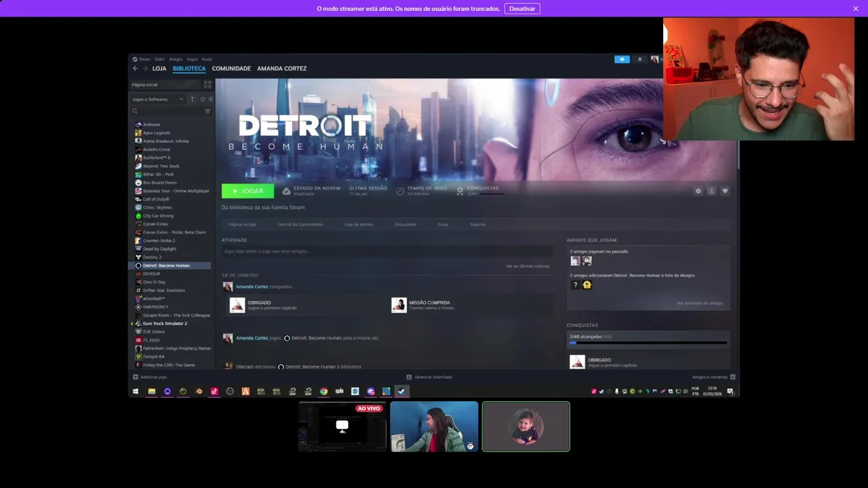Image resolution: width=868 pixels, height=488 pixels.
Task: Click the blue announcements megaphone button
Action: [x=622, y=60]
